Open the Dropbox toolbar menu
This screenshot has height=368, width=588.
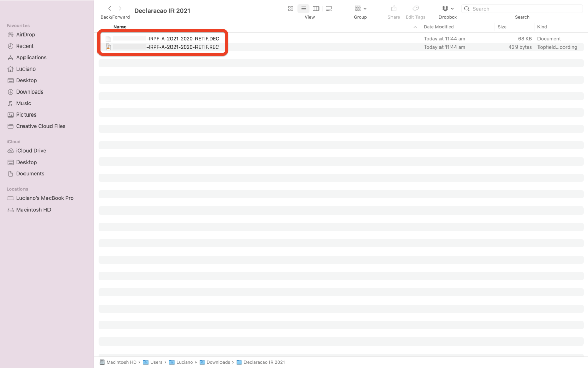pyautogui.click(x=448, y=9)
